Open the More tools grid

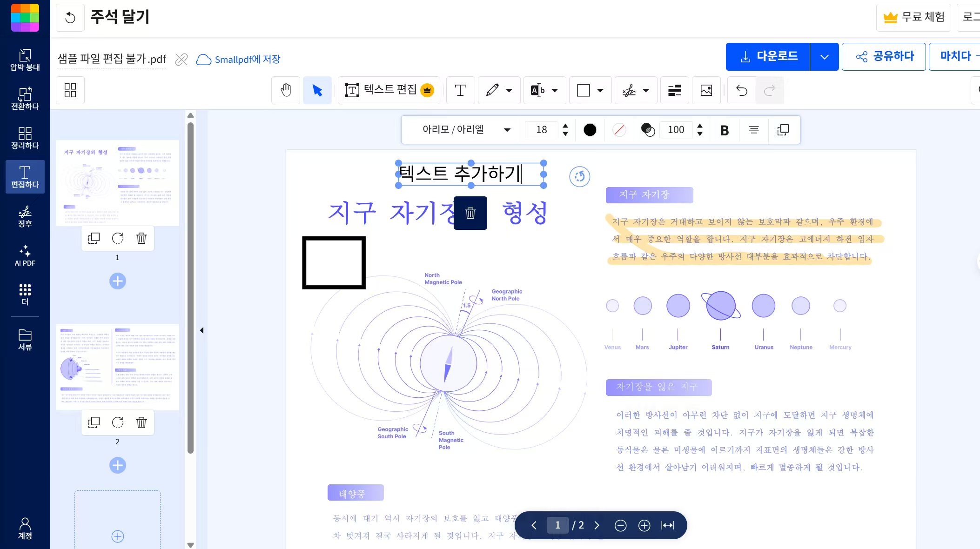tap(25, 295)
